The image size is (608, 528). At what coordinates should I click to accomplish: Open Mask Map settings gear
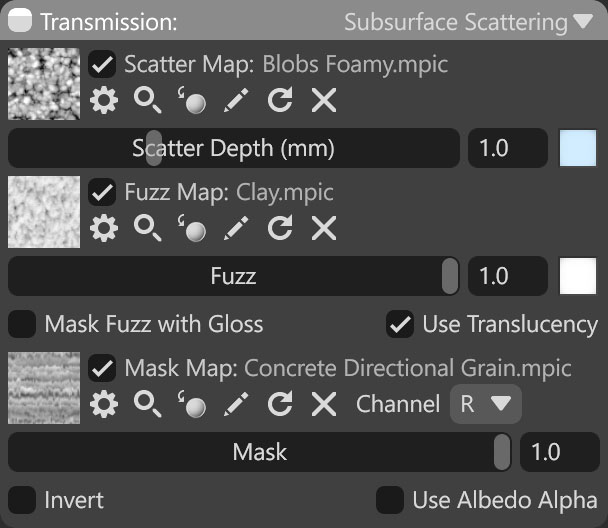point(104,404)
